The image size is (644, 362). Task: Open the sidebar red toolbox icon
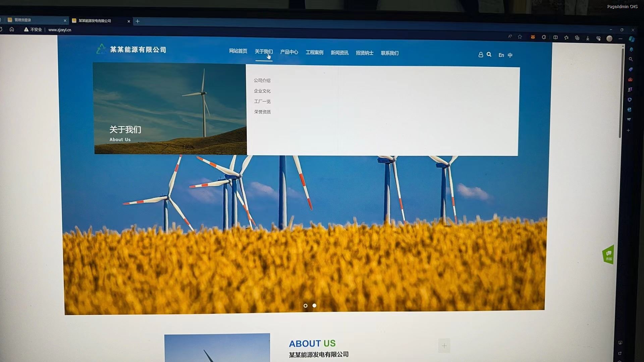pos(630,79)
